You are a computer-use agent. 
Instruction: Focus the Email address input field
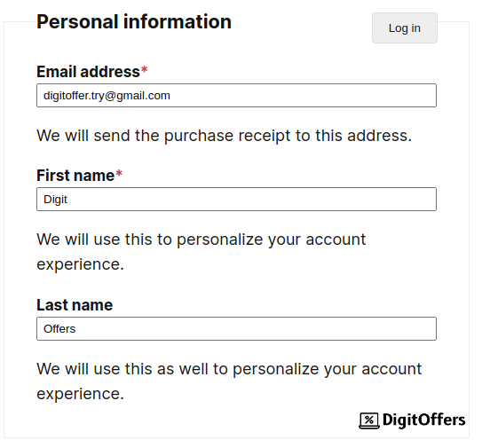click(x=236, y=95)
